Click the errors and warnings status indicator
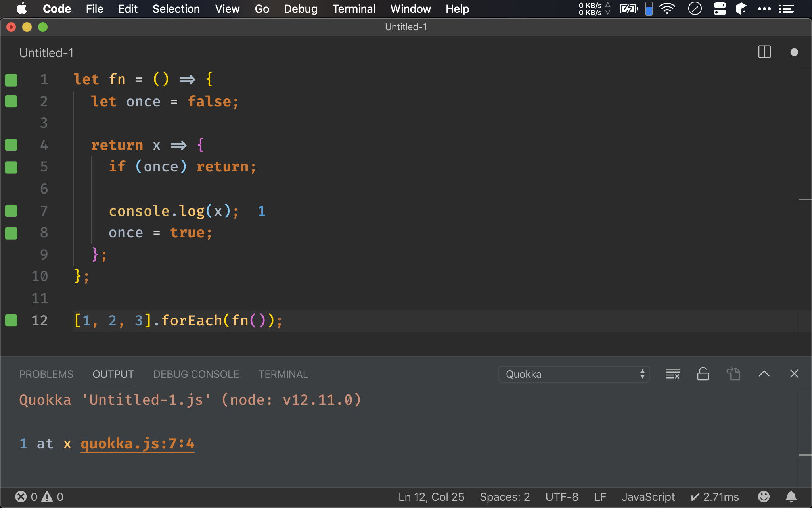 click(39, 497)
